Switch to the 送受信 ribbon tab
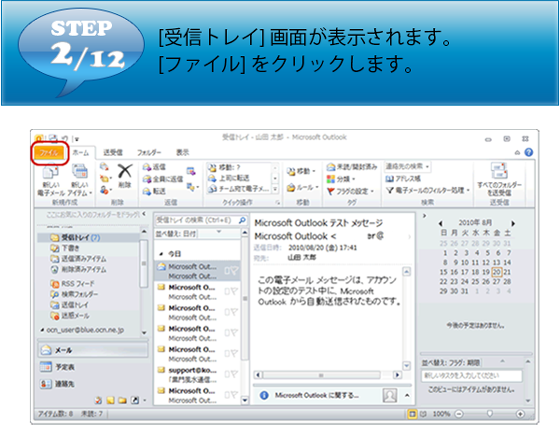This screenshot has width=560, height=425. click(113, 153)
